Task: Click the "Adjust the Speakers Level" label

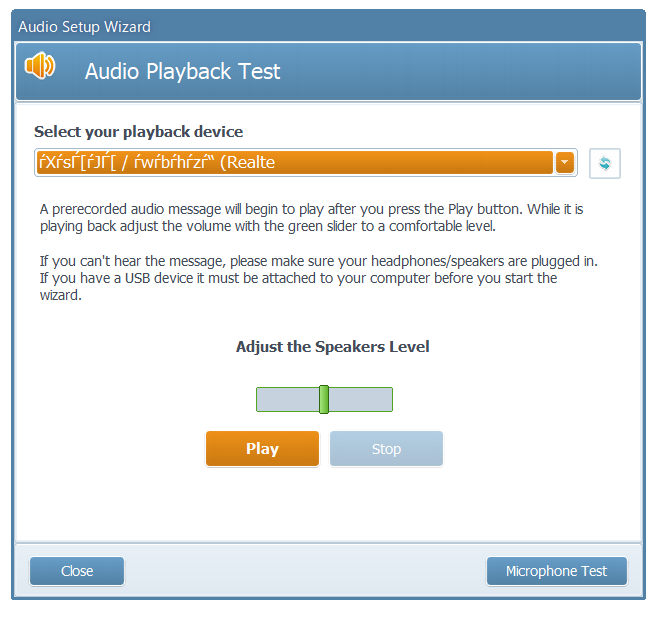Action: (332, 347)
